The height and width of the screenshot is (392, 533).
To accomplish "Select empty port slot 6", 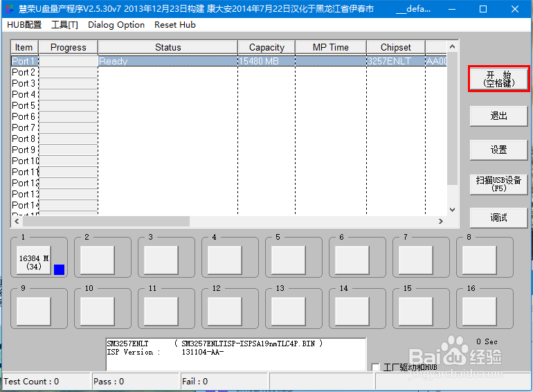I will point(352,260).
